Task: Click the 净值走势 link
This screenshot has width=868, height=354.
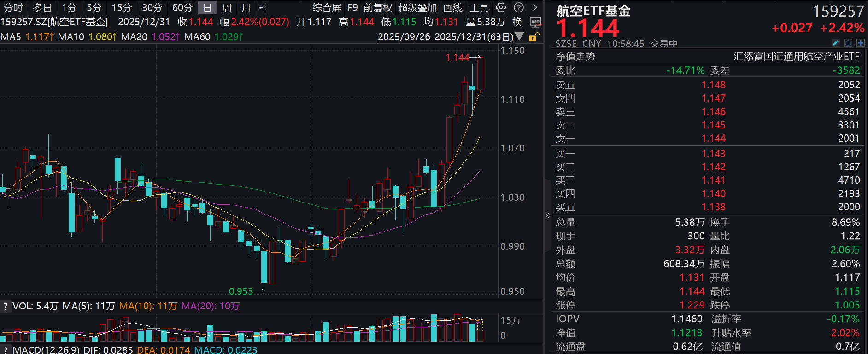Action: coord(575,56)
